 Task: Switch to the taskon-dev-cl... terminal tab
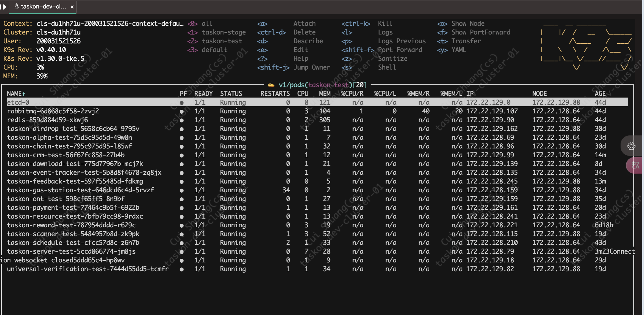(43, 7)
